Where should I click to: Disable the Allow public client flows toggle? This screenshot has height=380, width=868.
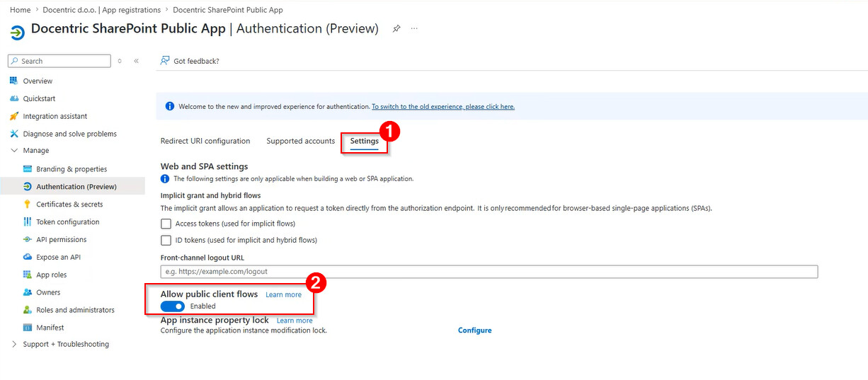point(173,306)
